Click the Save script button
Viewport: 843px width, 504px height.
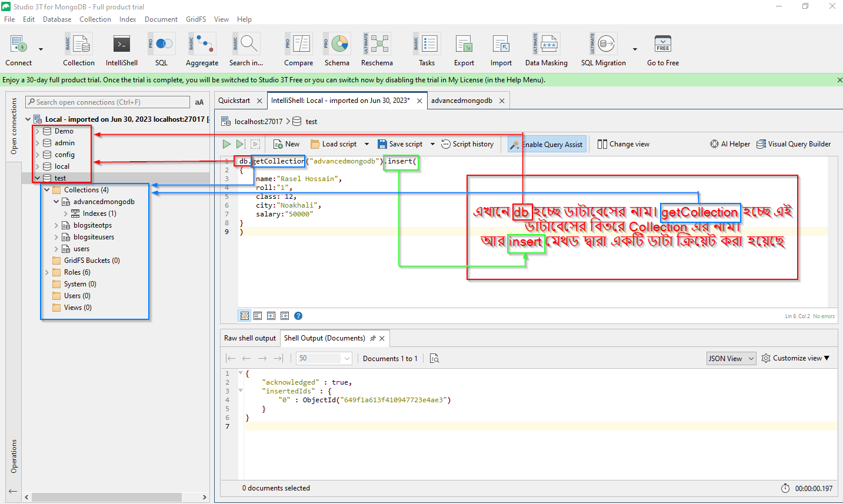400,144
